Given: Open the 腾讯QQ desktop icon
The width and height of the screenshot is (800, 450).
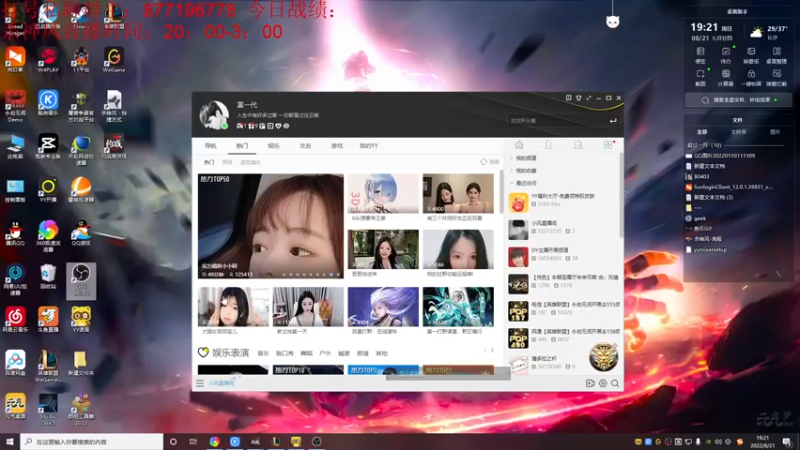Looking at the screenshot, I should (15, 233).
